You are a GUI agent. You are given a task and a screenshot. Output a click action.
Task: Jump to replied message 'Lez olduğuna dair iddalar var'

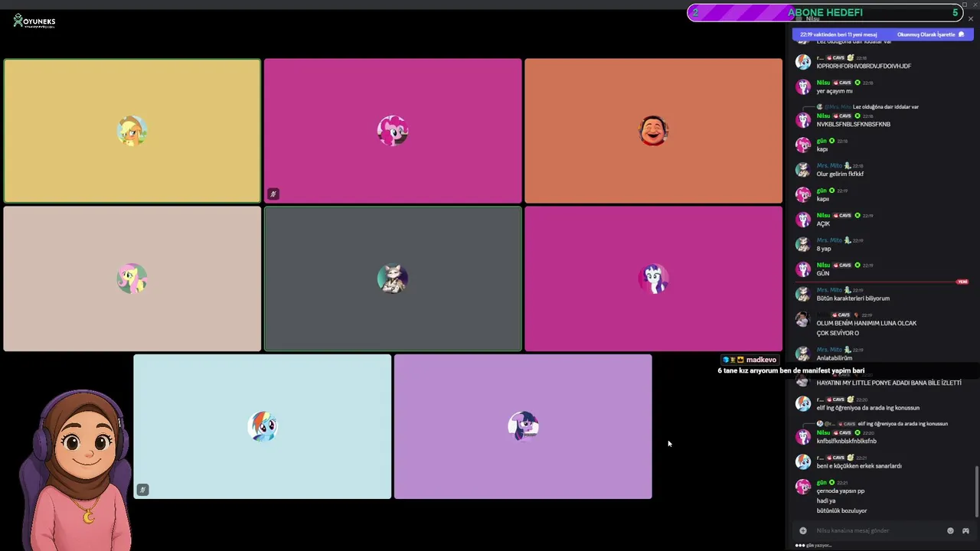point(886,107)
